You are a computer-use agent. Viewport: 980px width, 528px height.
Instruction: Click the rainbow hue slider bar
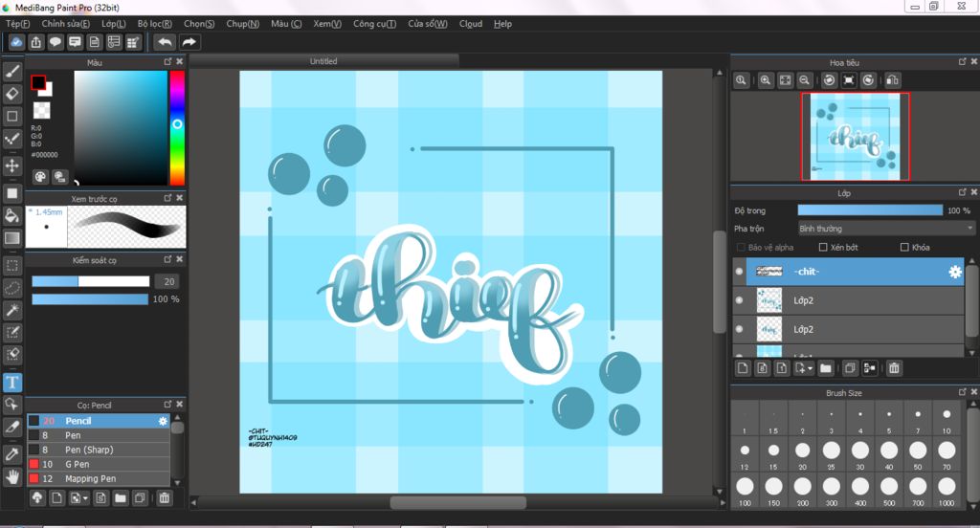click(x=177, y=127)
